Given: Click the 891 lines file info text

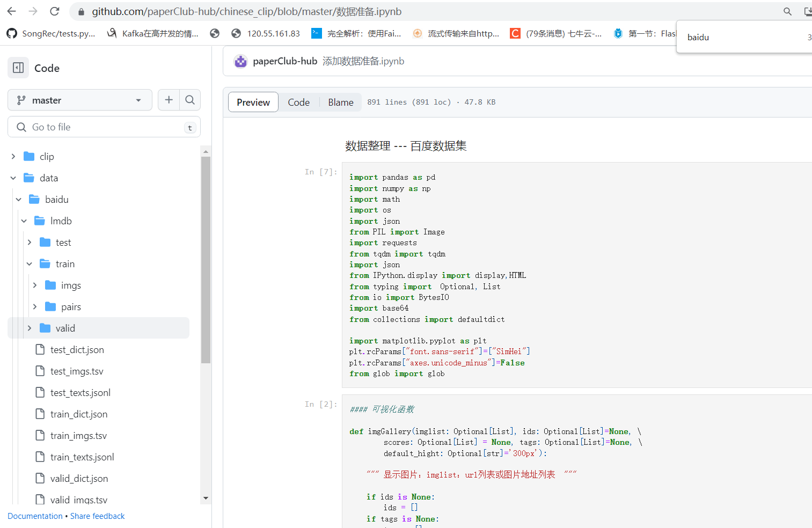Looking at the screenshot, I should (x=431, y=102).
